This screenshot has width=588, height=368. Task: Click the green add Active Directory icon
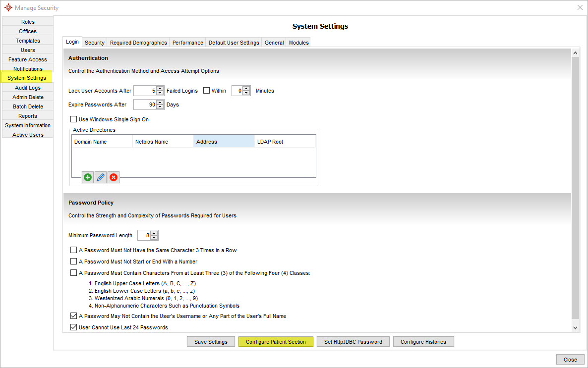click(88, 177)
